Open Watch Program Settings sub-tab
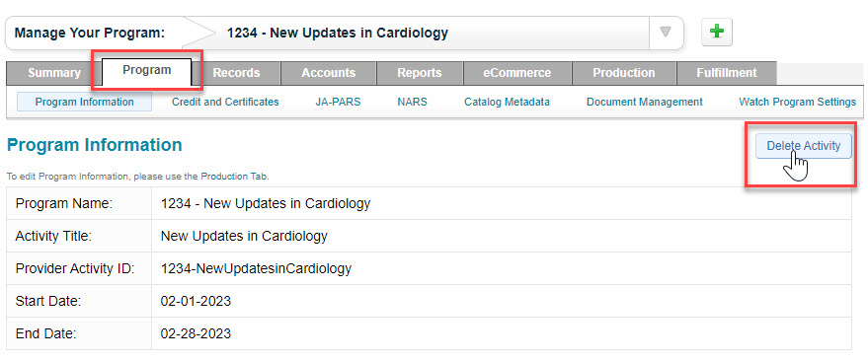This screenshot has height=362, width=868. pos(797,102)
